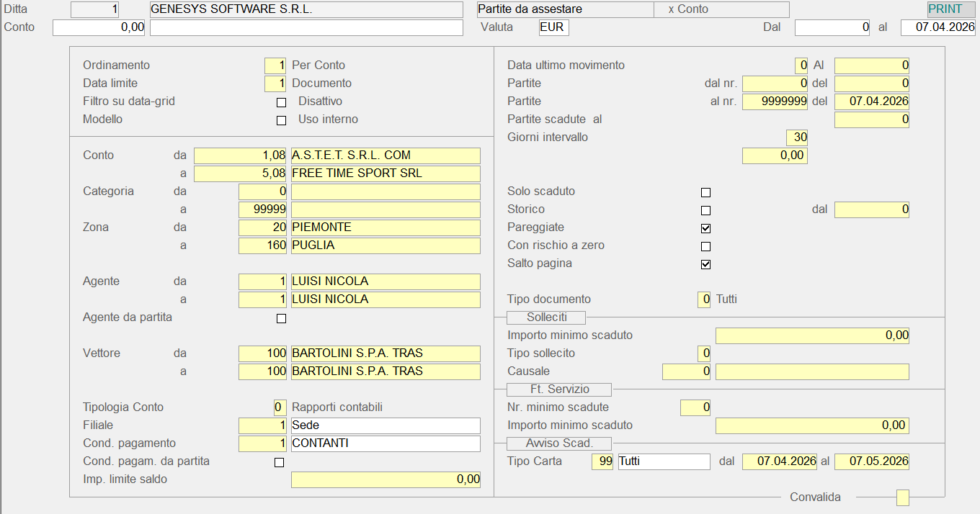Uncheck the Pareggiate checkbox
Viewport: 980px width, 514px height.
pos(705,228)
